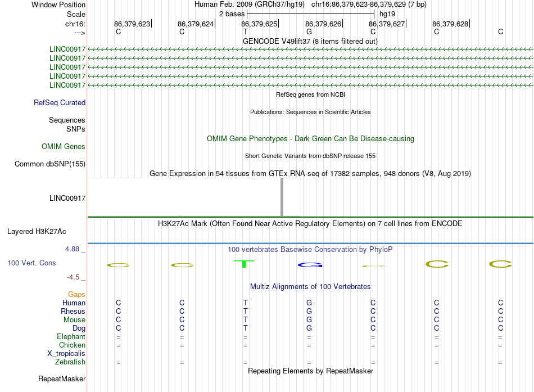The image size is (534, 392).
Task: Click the 100 vertebrates Basewise Conservation title
Action: pos(310,250)
